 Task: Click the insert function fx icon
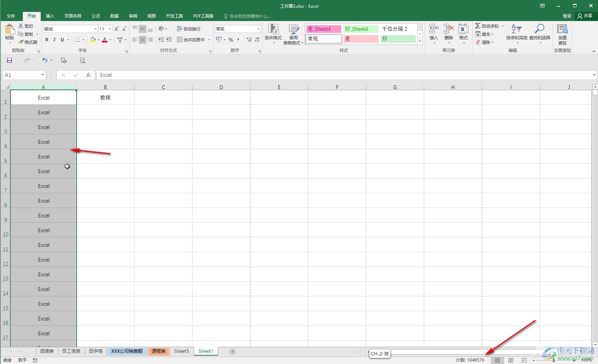pos(88,75)
